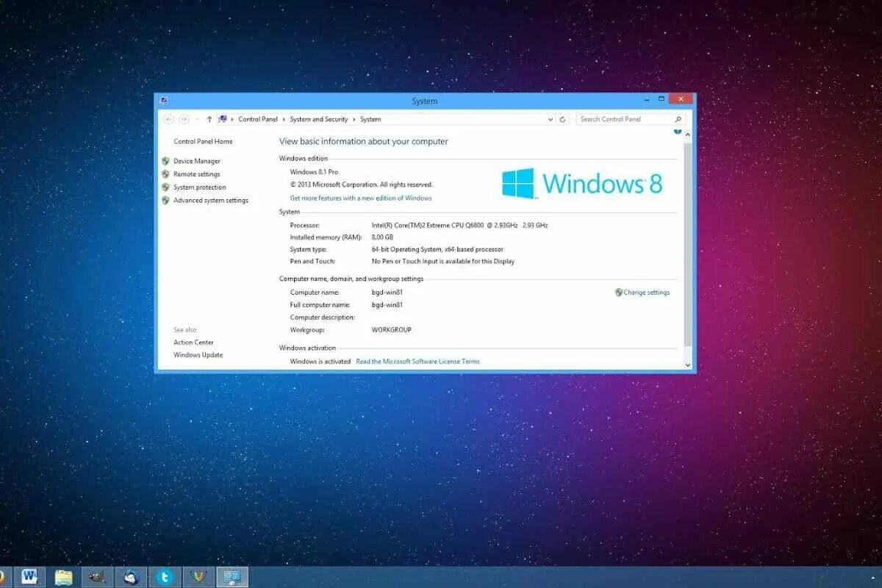882x588 pixels.
Task: Click the shield icon beside Advanced system settings
Action: 166,200
